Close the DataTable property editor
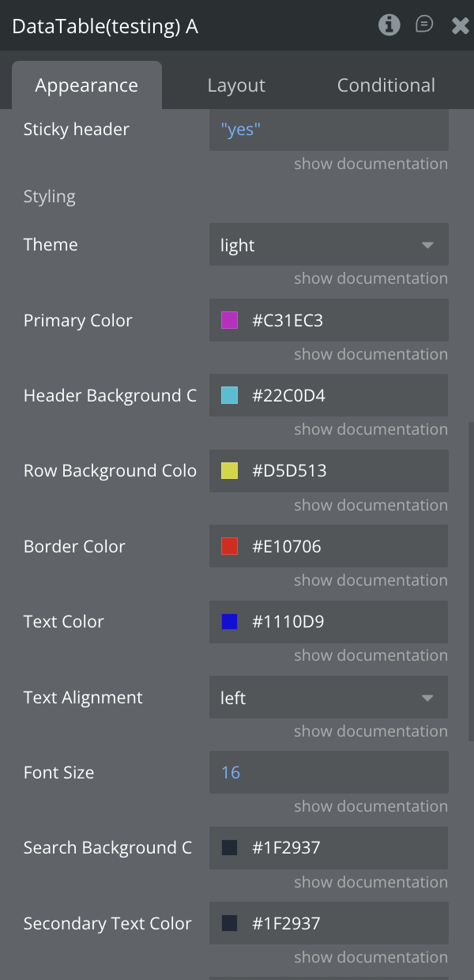The width and height of the screenshot is (474, 980). pyautogui.click(x=460, y=26)
